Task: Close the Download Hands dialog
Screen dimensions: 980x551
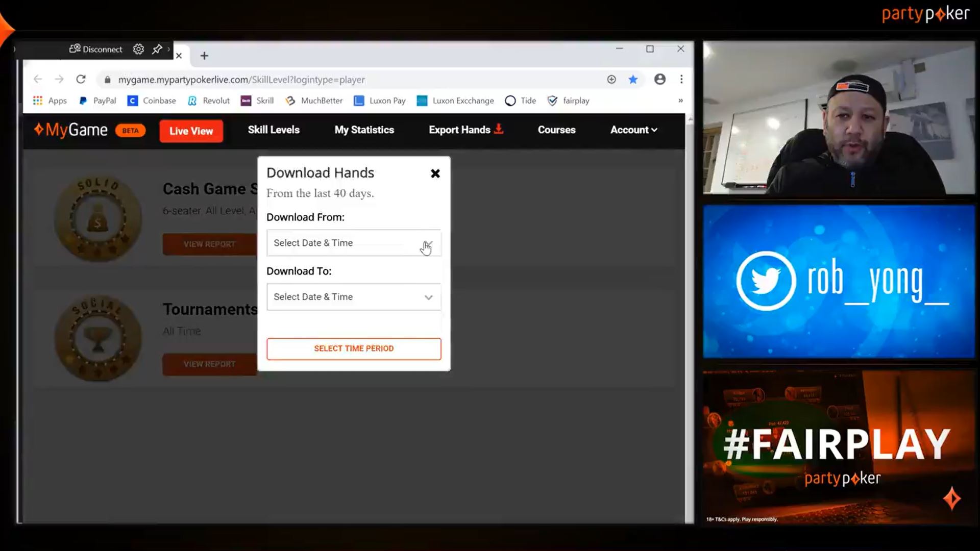Action: click(x=435, y=173)
